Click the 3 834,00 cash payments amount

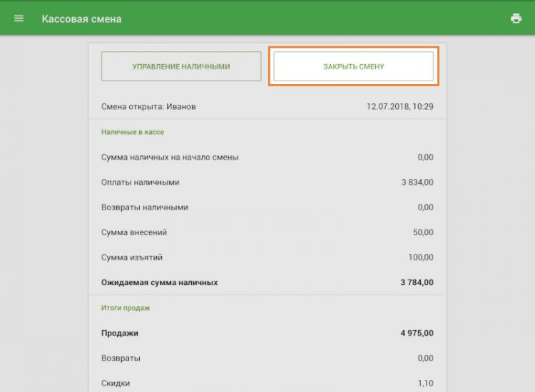(x=417, y=182)
